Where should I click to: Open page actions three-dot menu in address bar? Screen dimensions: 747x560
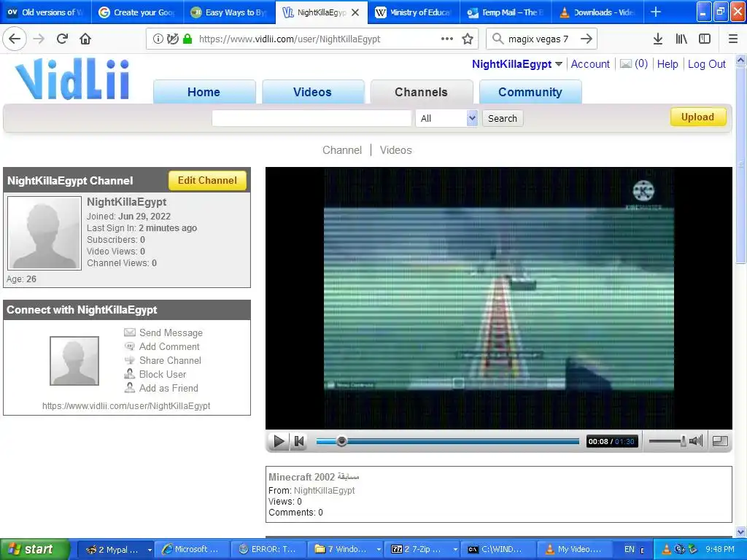click(447, 39)
